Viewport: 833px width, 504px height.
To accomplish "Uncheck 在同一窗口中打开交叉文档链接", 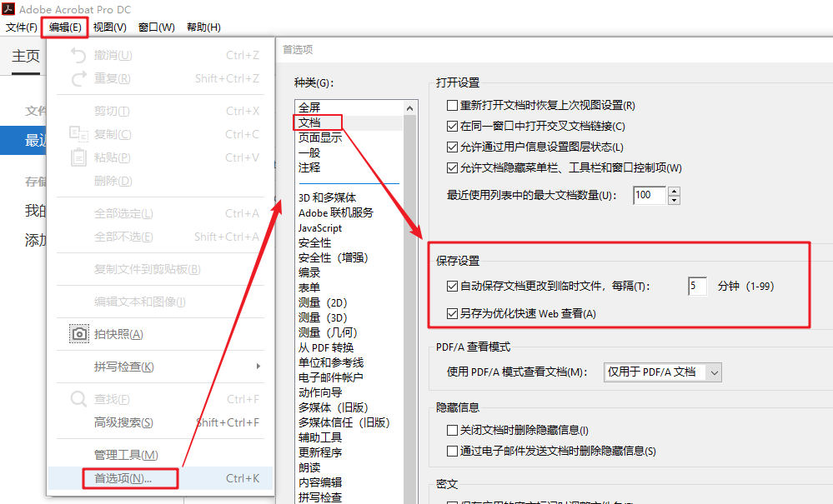I will pyautogui.click(x=452, y=127).
